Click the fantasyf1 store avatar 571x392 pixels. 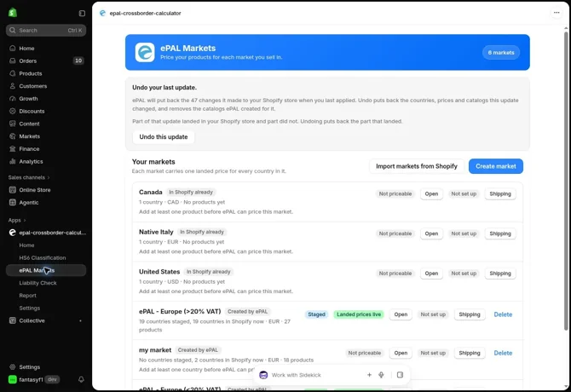(13, 379)
